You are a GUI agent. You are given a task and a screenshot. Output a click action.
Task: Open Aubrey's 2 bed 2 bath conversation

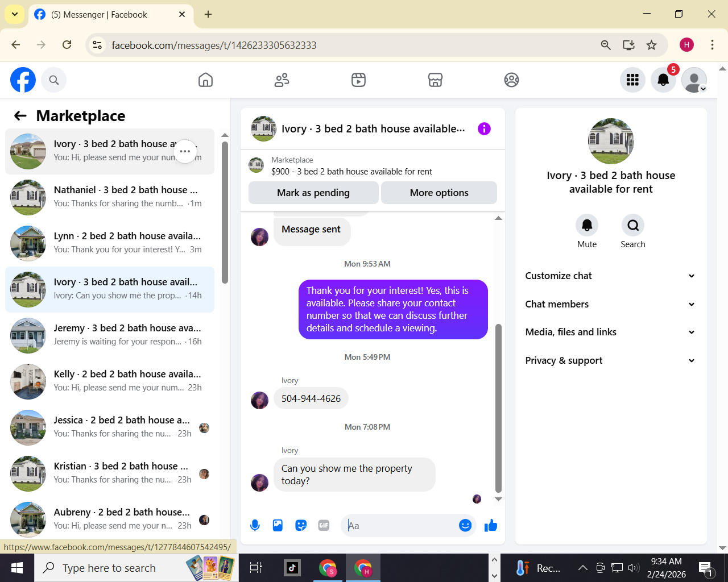click(x=110, y=518)
